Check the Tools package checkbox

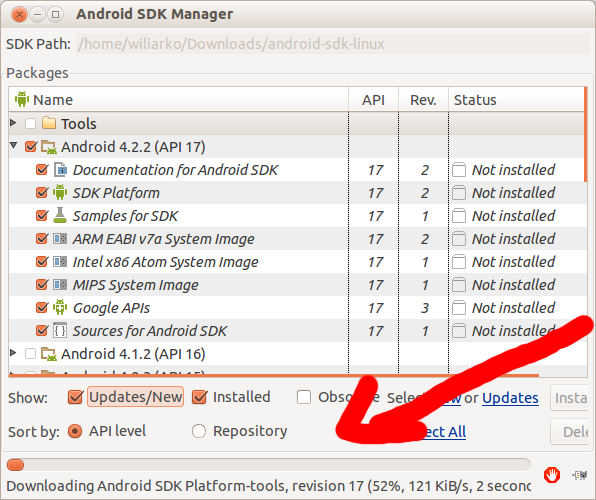pos(30,124)
